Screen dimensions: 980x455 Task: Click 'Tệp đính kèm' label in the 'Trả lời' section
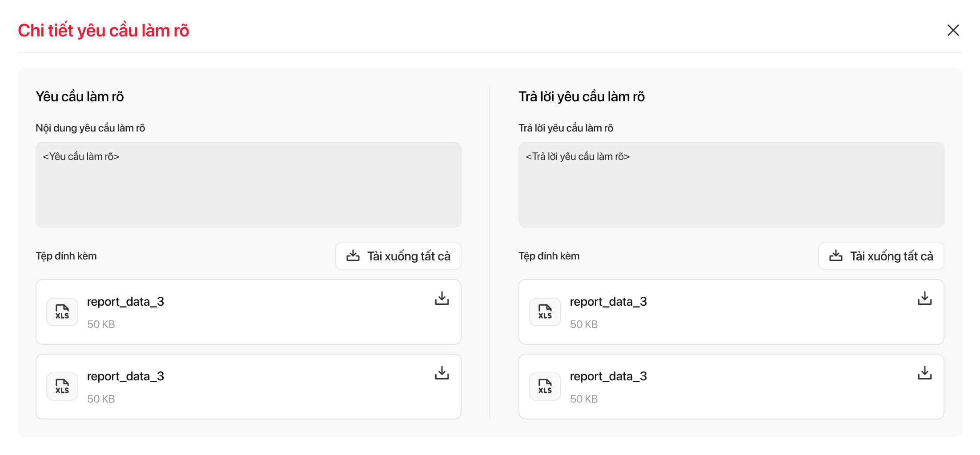(549, 256)
